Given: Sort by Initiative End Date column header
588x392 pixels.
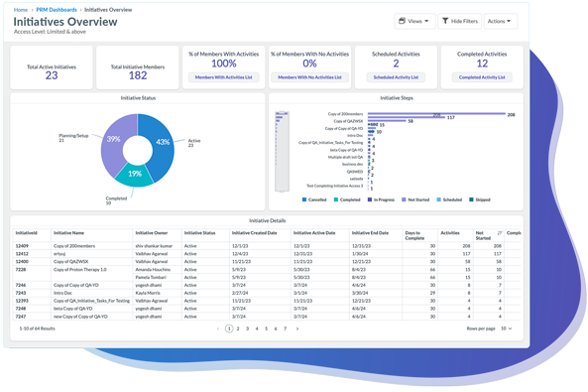Looking at the screenshot, I should pyautogui.click(x=370, y=233).
